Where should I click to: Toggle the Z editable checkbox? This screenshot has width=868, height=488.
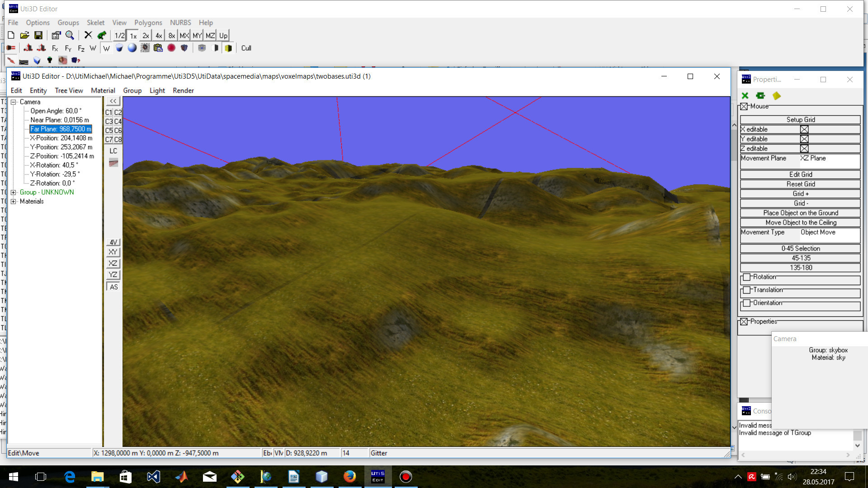pos(804,149)
